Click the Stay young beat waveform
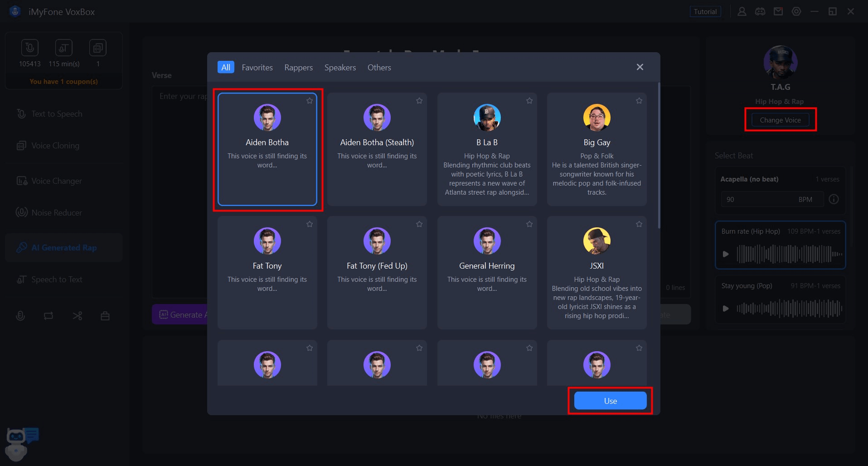 789,309
